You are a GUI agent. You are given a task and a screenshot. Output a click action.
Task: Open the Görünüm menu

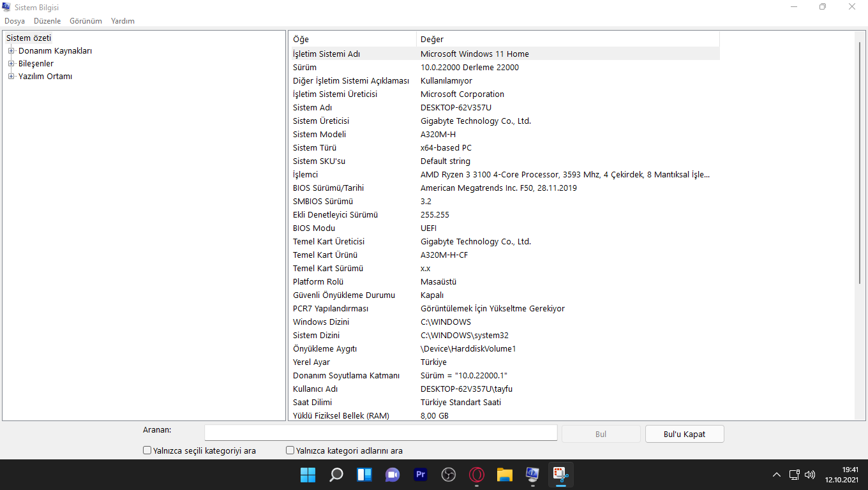[86, 21]
